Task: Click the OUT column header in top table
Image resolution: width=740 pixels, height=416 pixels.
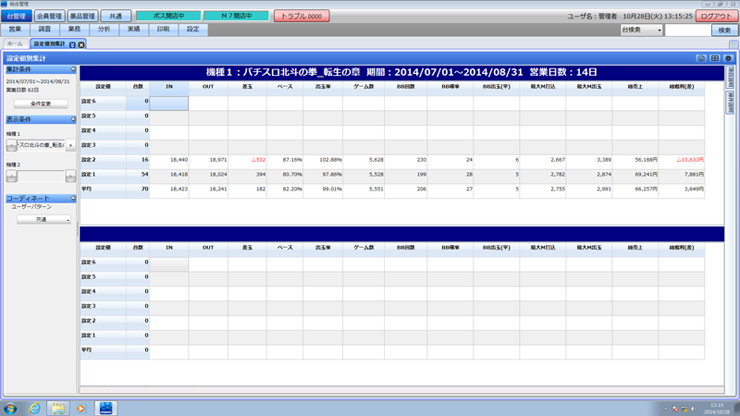Action: pos(208,87)
